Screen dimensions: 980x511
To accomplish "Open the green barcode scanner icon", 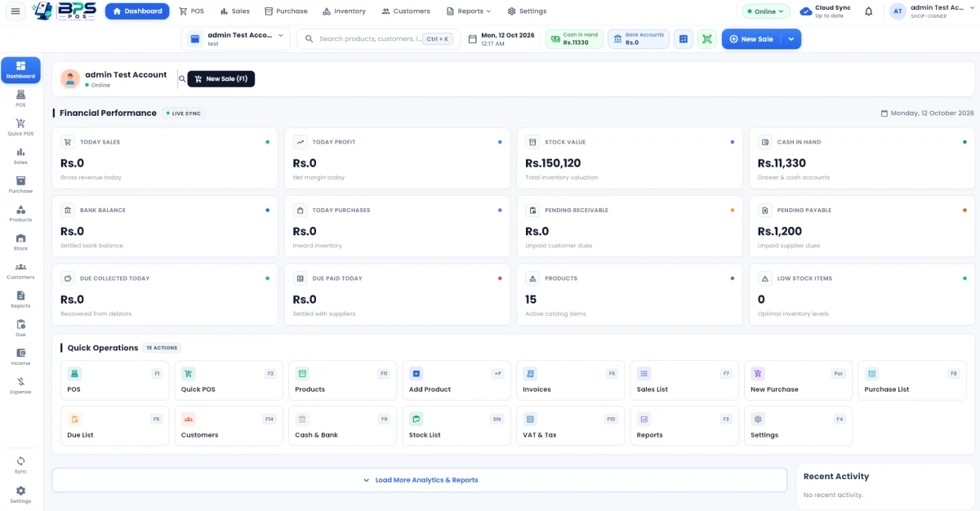I will click(x=706, y=39).
